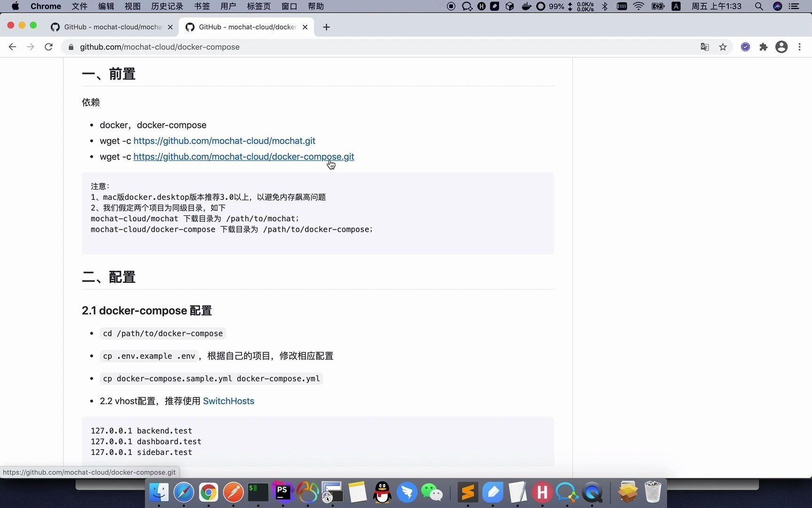Viewport: 812px width, 508px height.
Task: Open the Bluetooth status menu
Action: coord(605,6)
